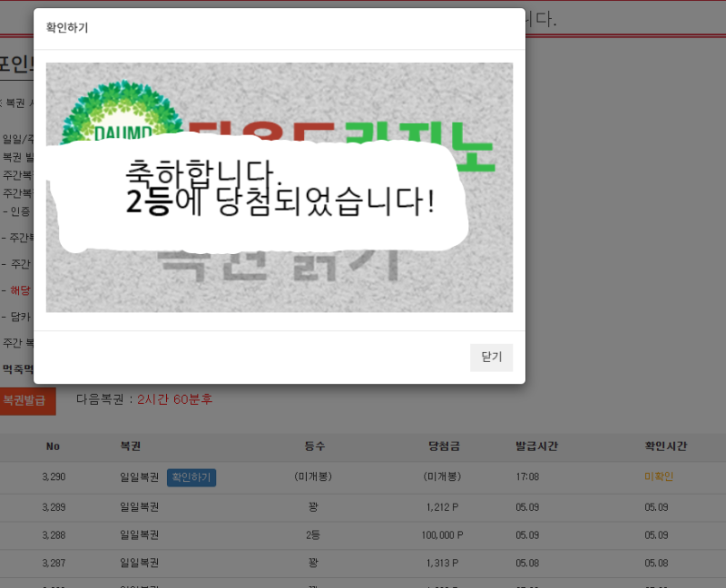The height and width of the screenshot is (588, 726).
Task: Close the dialog with the 닫기 button
Action: click(491, 358)
